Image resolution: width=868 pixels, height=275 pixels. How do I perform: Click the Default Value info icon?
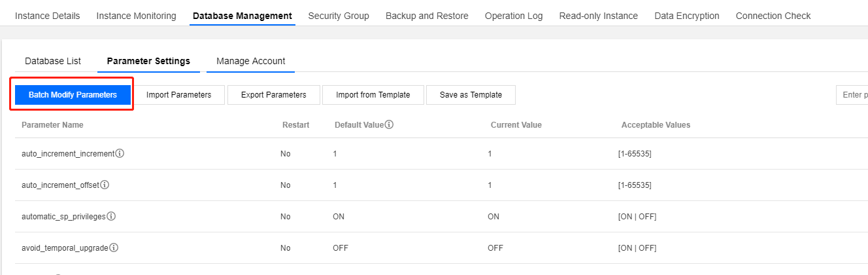click(389, 124)
